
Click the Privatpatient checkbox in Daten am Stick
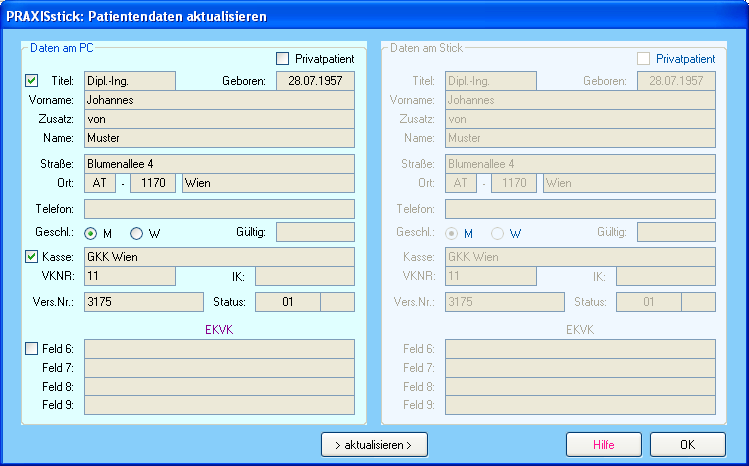pos(643,59)
